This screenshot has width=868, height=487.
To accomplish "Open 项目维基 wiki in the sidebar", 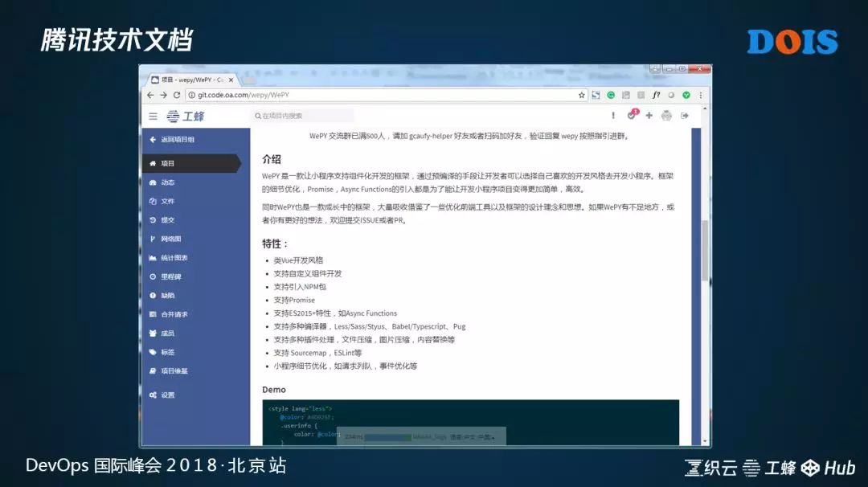I will [x=169, y=370].
